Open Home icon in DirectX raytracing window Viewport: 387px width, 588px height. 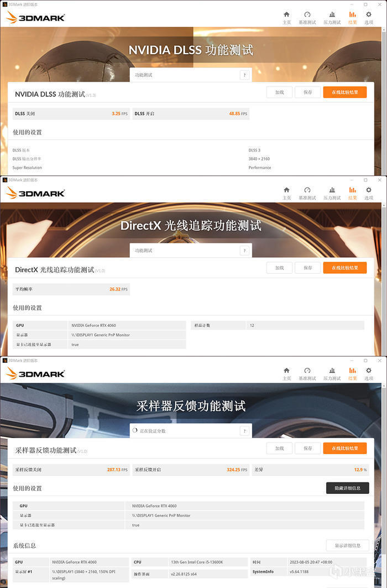coord(286,193)
